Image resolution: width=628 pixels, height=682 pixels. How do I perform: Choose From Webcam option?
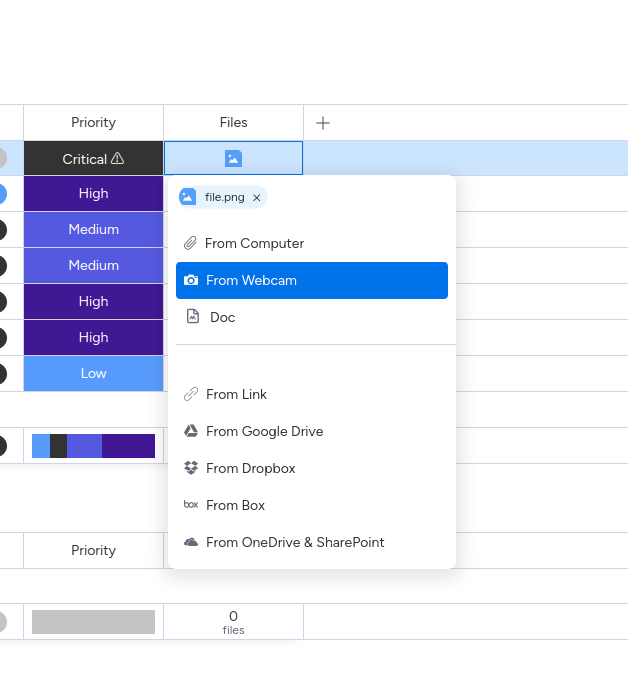pos(312,281)
